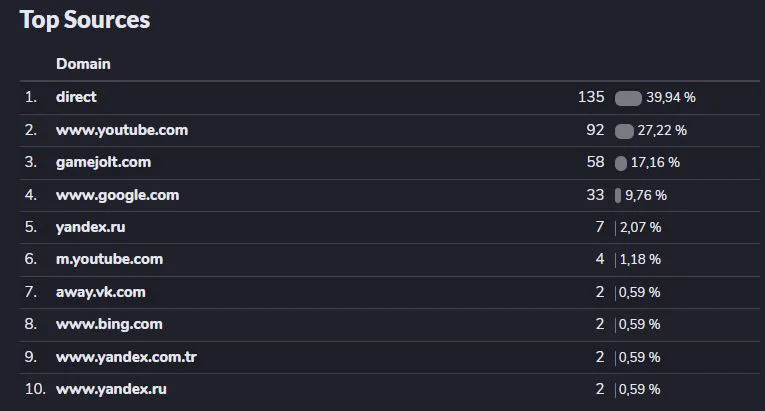Select the m.youtube.com domain

pos(109,259)
